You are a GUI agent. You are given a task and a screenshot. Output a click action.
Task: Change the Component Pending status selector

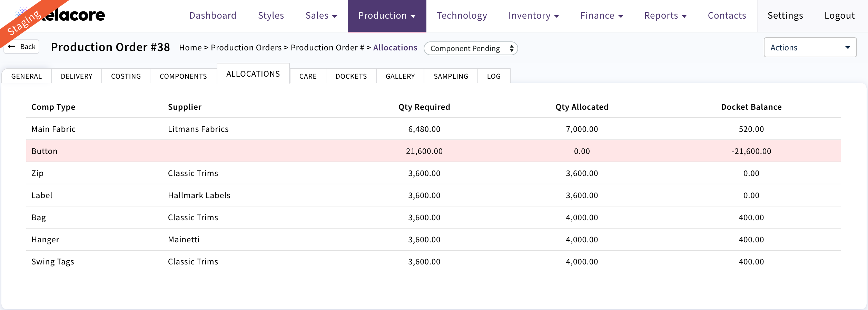pos(471,48)
